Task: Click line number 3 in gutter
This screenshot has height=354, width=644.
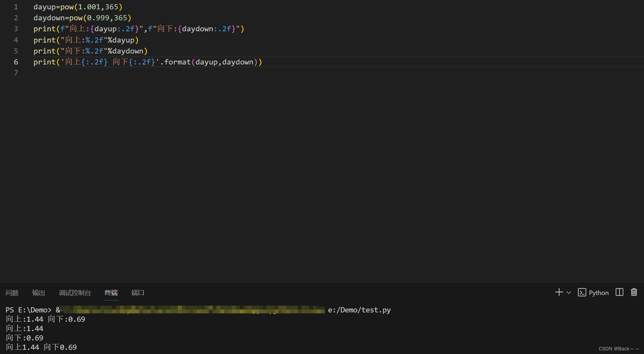Action: point(16,29)
